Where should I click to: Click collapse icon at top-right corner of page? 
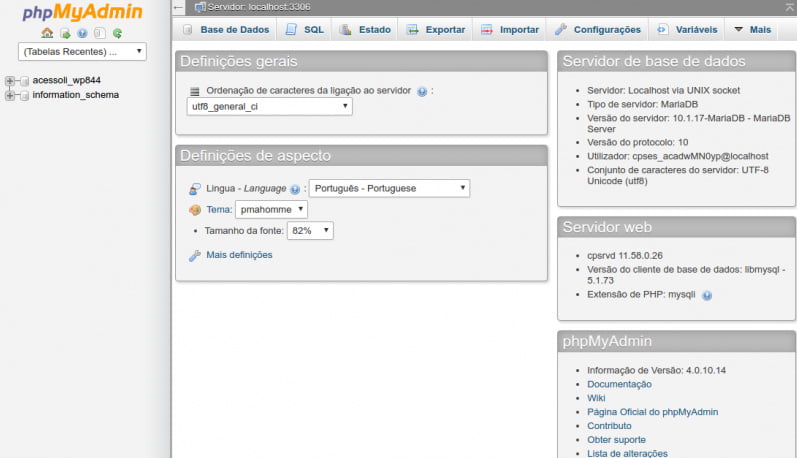click(x=789, y=7)
